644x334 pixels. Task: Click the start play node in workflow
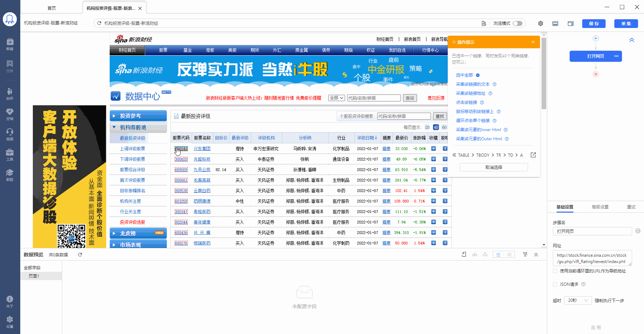(x=596, y=38)
